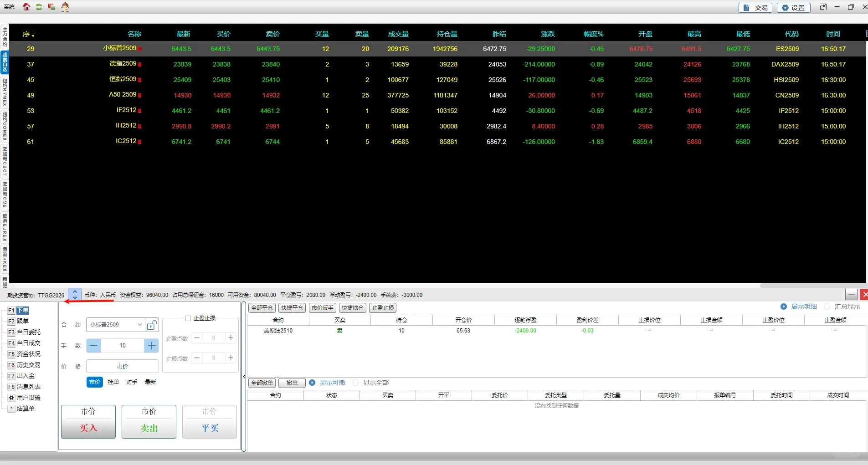
Task: Open the 系统 system menu
Action: tap(9, 7)
